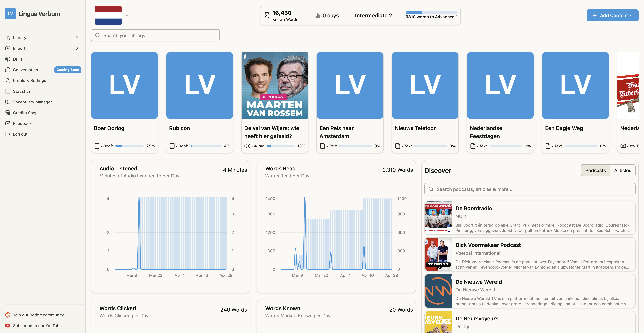Viewport: 644px width, 333px height.
Task: Click the plus icon on Add Content
Action: pos(595,15)
